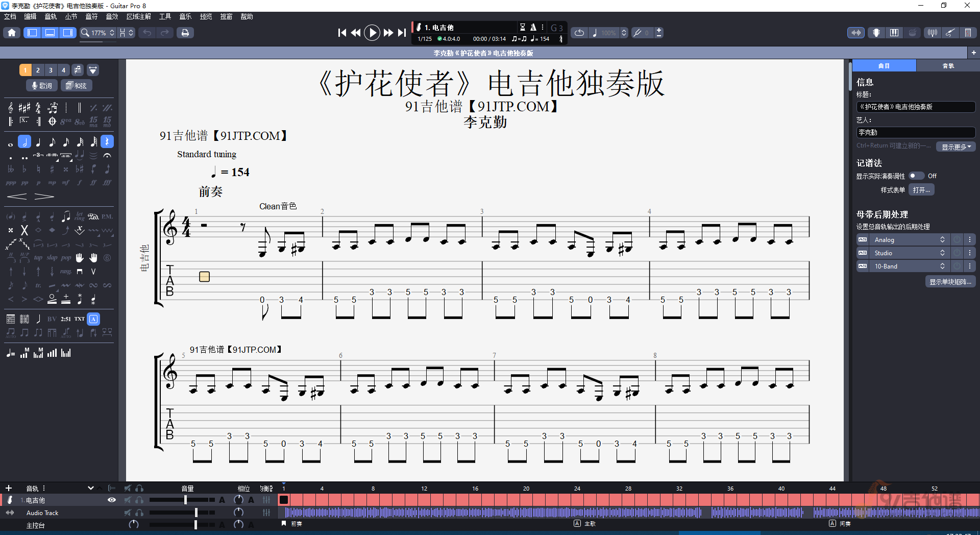980x535 pixels.
Task: Adjust the 主控台 master volume slider
Action: 182,525
